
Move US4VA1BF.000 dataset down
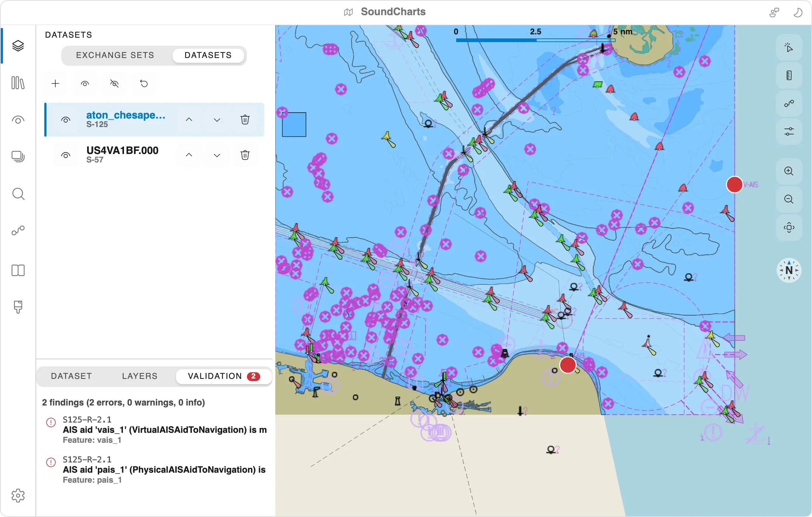pyautogui.click(x=217, y=155)
